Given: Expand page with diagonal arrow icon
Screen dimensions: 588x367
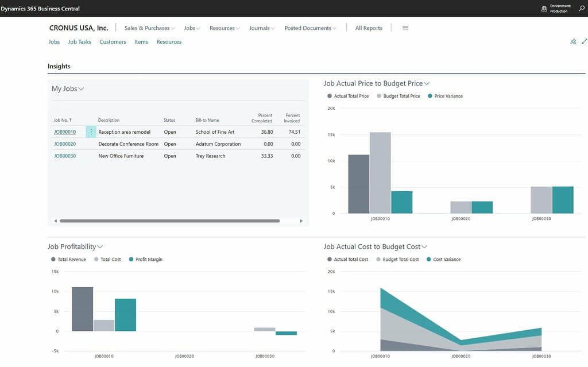Looking at the screenshot, I should click(584, 41).
